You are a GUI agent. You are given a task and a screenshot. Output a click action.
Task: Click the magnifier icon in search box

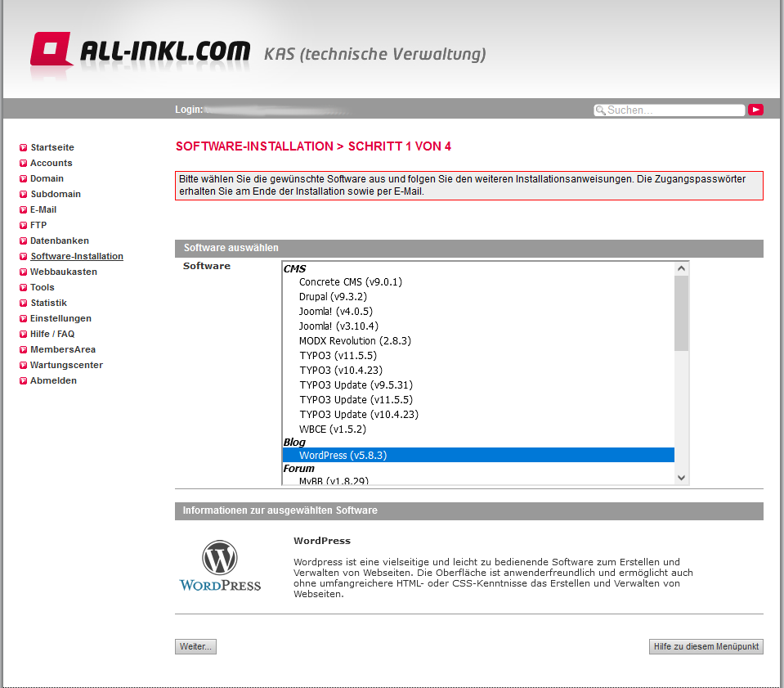coord(600,110)
